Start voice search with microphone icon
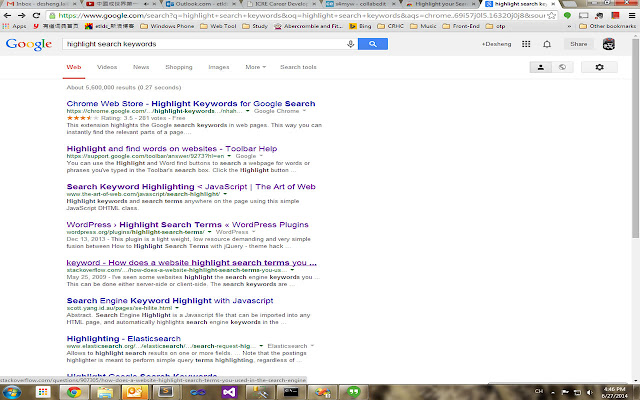The width and height of the screenshot is (640, 400). tap(350, 44)
